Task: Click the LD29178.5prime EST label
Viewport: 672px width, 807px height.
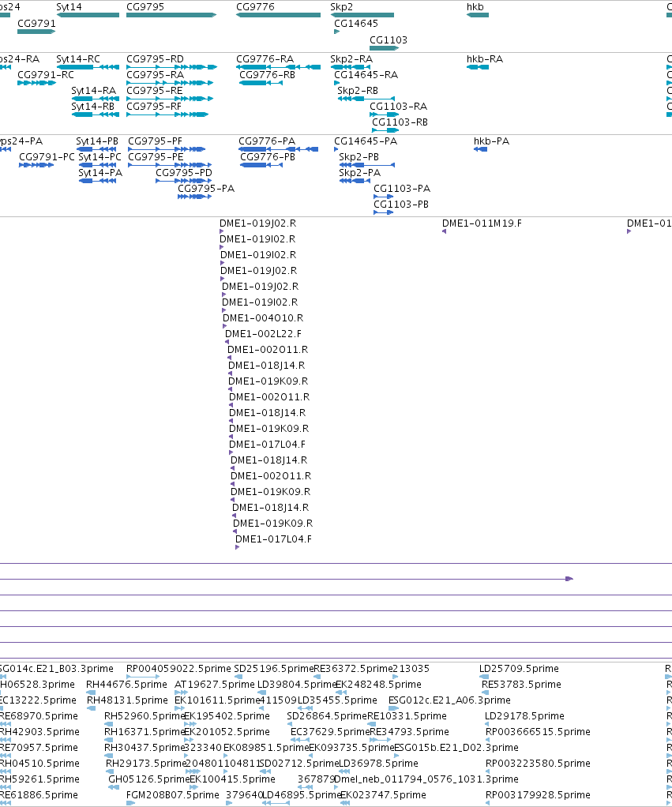Action: [x=524, y=716]
